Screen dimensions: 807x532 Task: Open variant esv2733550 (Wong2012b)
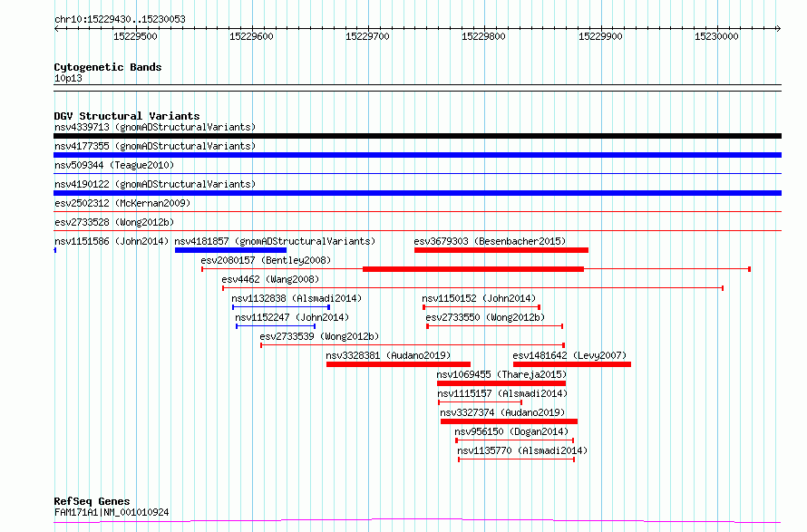coord(485,317)
